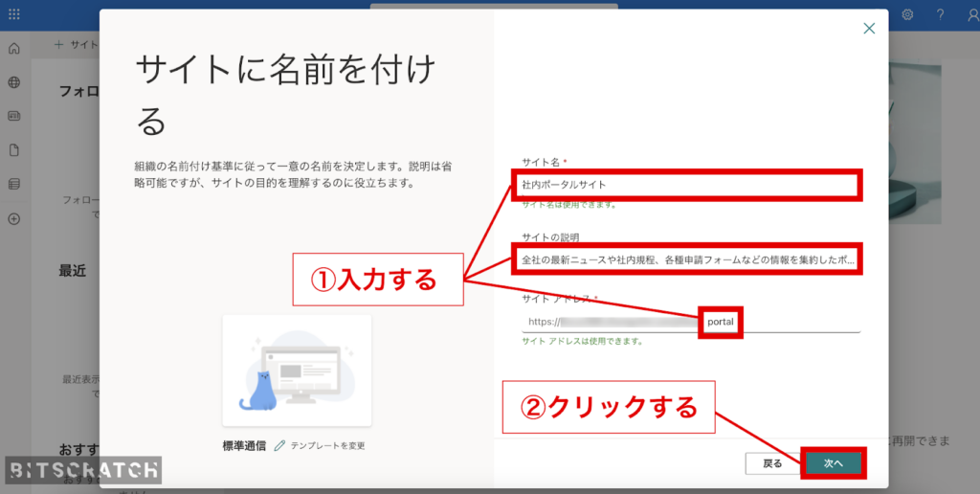
Task: Click the テンプレートを変更 link
Action: [327, 445]
